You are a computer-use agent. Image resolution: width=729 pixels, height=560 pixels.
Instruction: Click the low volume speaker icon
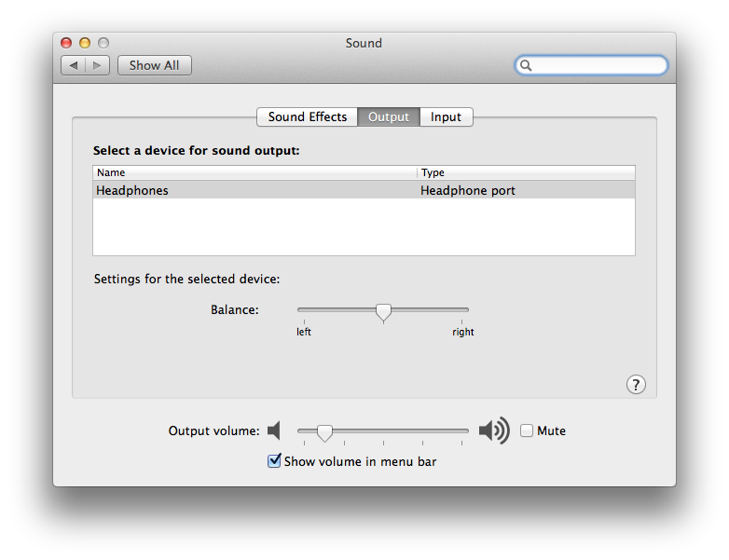[x=274, y=430]
